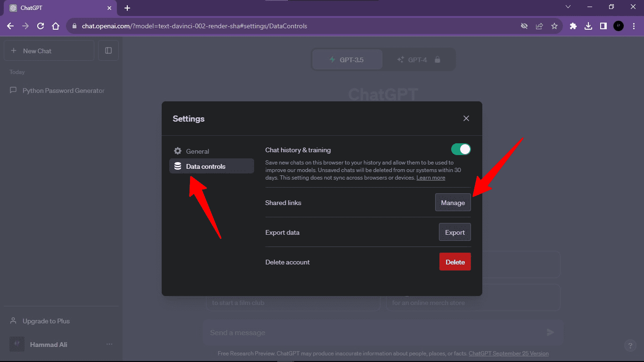The width and height of the screenshot is (644, 362).
Task: Click the red Delete account button
Action: (455, 262)
